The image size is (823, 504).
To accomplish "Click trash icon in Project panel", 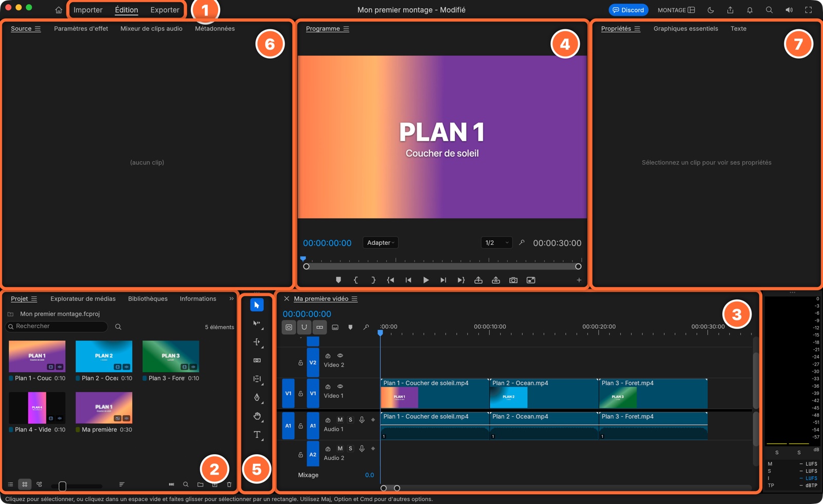I will (x=229, y=484).
